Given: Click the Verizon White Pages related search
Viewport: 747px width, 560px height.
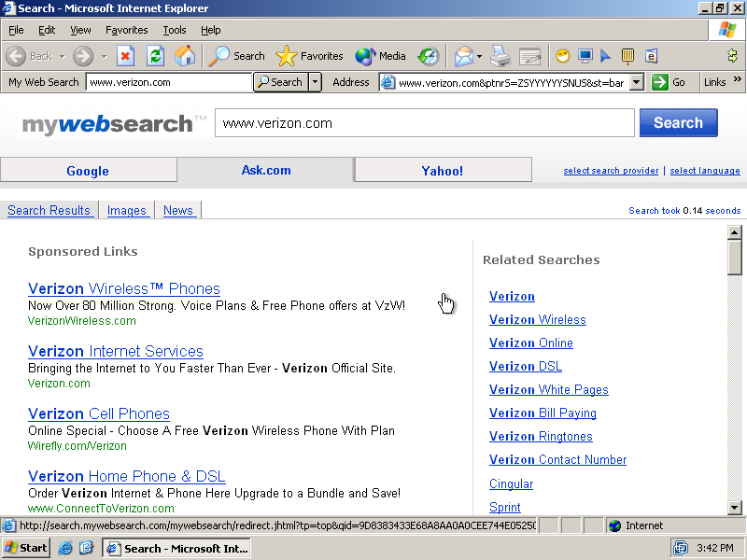Looking at the screenshot, I should pyautogui.click(x=549, y=389).
